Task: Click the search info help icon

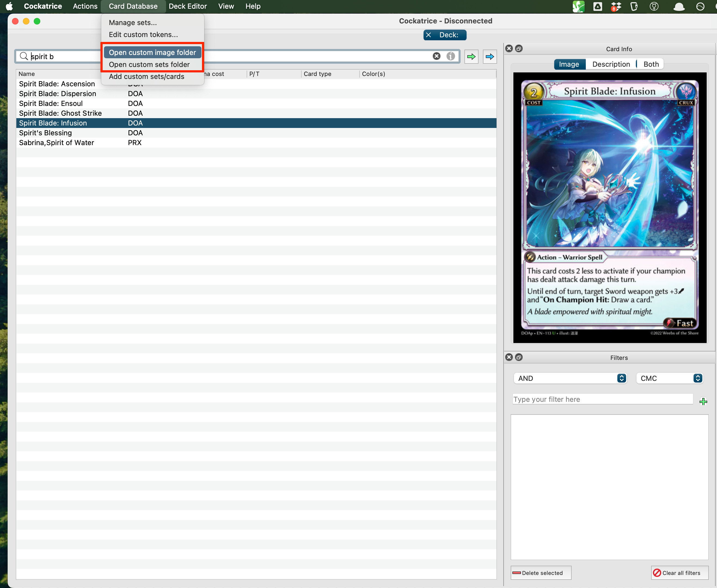Action: pos(451,56)
